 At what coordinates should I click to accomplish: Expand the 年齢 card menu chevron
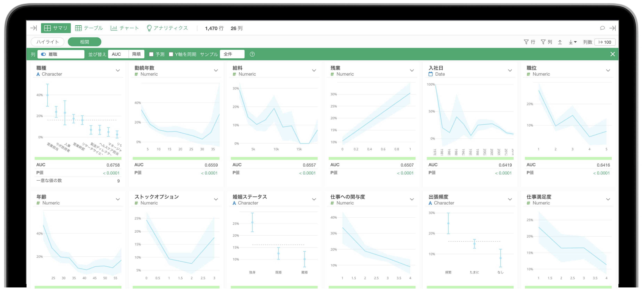point(118,199)
